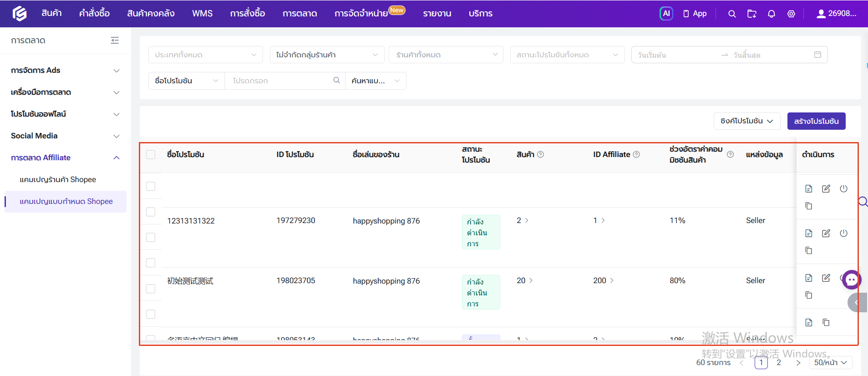Click the วันเริ่มต้น start date field
This screenshot has width=868, height=376.
click(676, 55)
